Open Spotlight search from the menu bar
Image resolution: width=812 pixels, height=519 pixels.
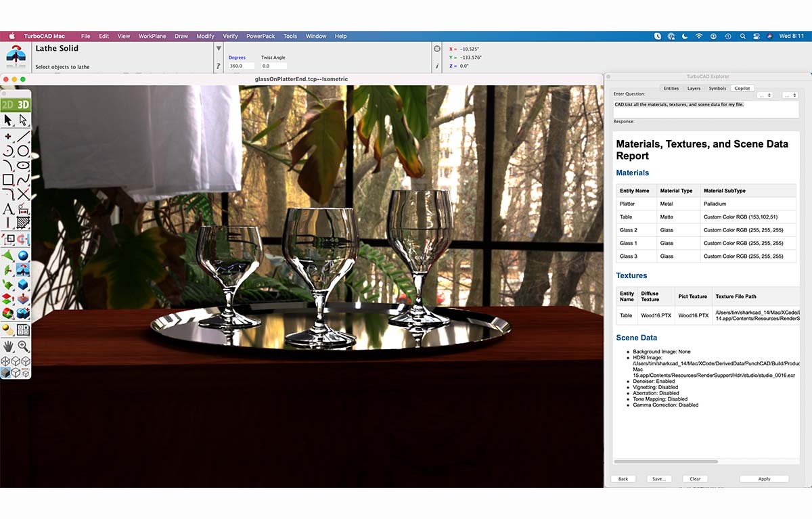pos(742,36)
